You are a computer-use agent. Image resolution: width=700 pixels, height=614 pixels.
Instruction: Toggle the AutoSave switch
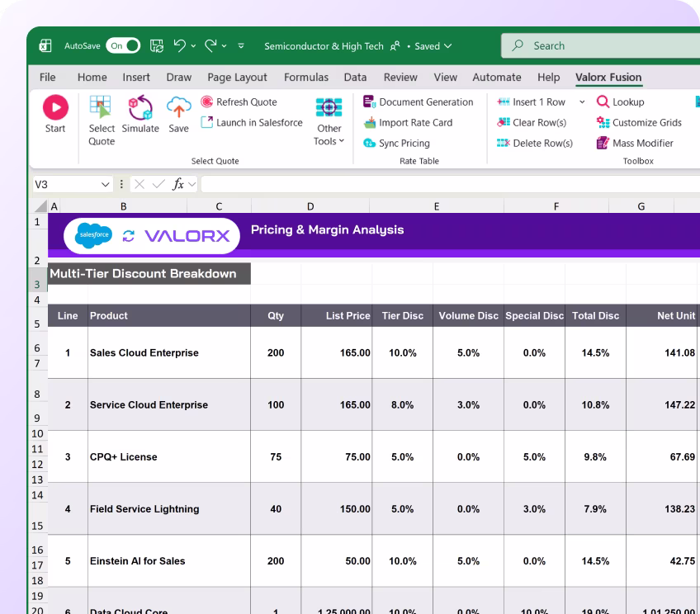tap(123, 45)
